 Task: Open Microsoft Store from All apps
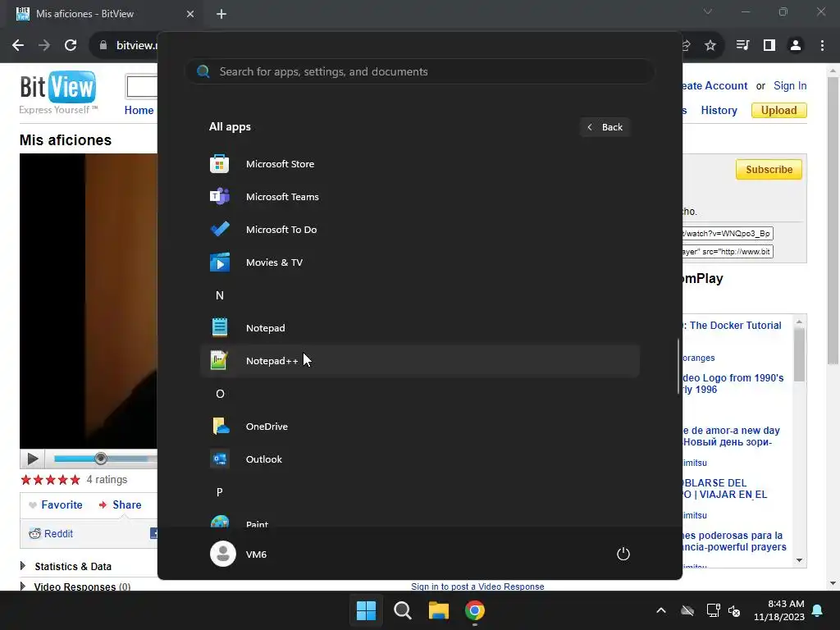click(x=419, y=164)
